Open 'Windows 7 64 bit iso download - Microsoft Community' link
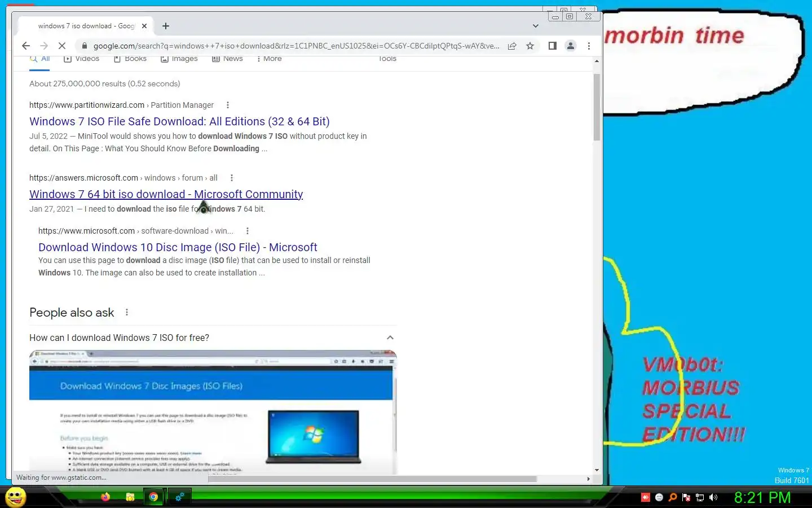Screen dimensions: 812x508 click(166, 194)
